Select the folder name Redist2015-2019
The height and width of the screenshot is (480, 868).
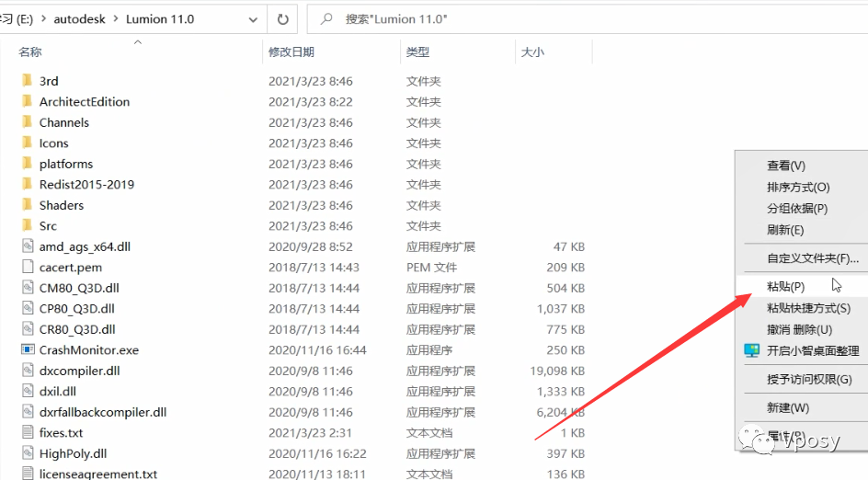87,184
